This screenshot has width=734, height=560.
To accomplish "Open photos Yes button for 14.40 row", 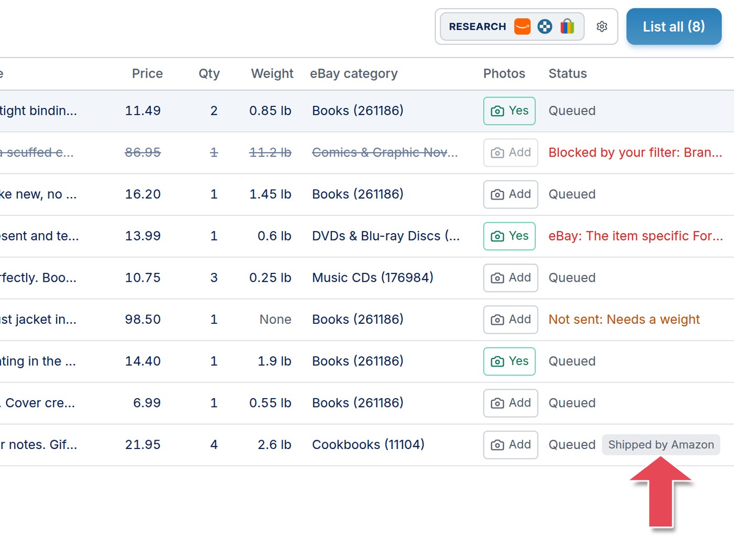I will pyautogui.click(x=510, y=361).
